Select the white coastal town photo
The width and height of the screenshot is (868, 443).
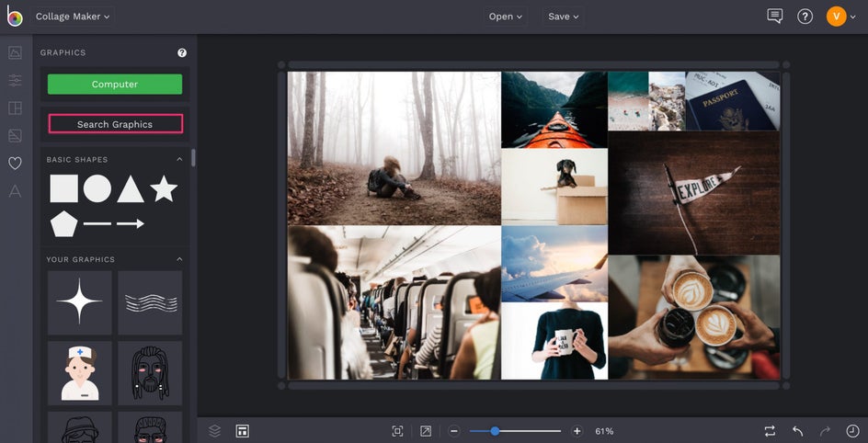(x=667, y=101)
